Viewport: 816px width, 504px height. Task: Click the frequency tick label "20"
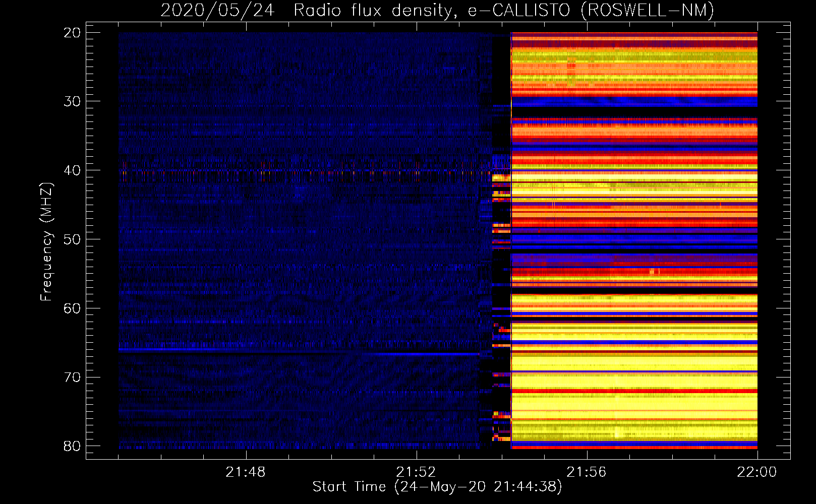72,33
